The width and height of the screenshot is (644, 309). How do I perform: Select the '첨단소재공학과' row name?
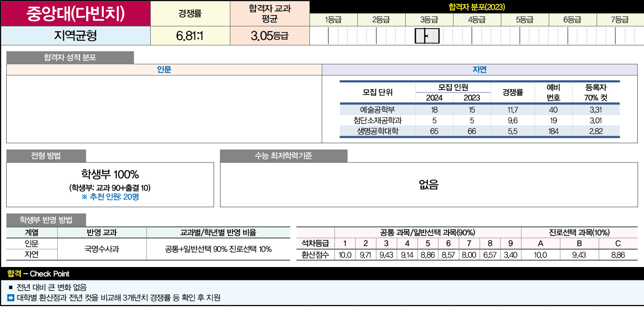click(x=377, y=120)
